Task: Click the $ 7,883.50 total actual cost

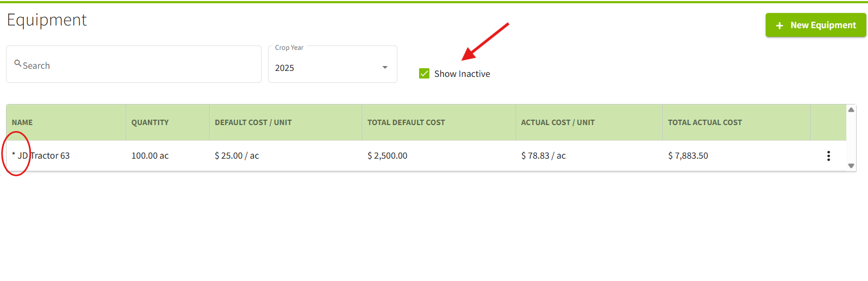Action: pos(688,156)
